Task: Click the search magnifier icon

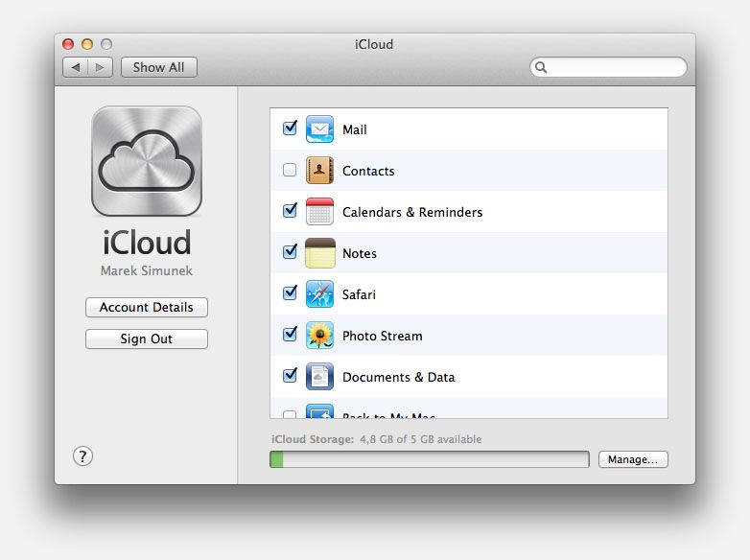Action: pyautogui.click(x=541, y=67)
